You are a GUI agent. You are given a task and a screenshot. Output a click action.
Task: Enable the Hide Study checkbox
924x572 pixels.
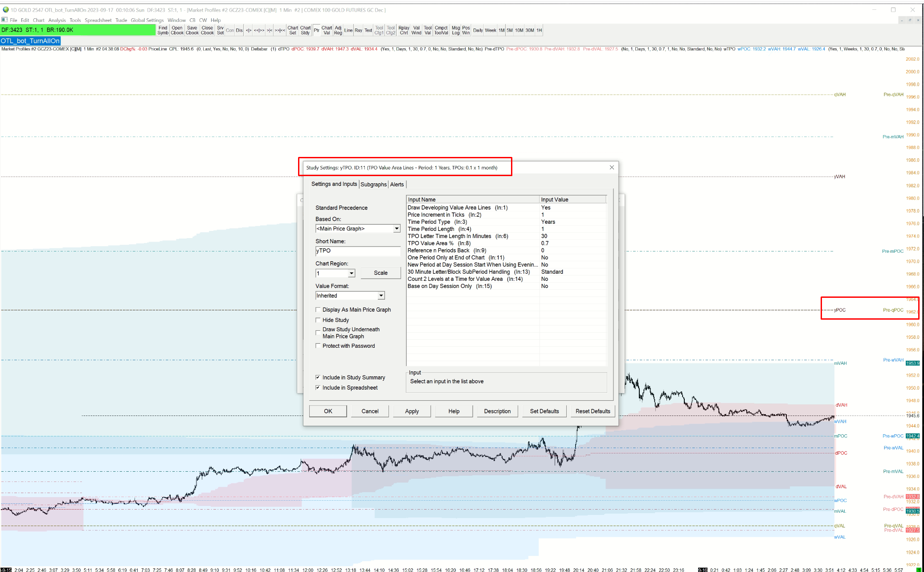click(318, 320)
